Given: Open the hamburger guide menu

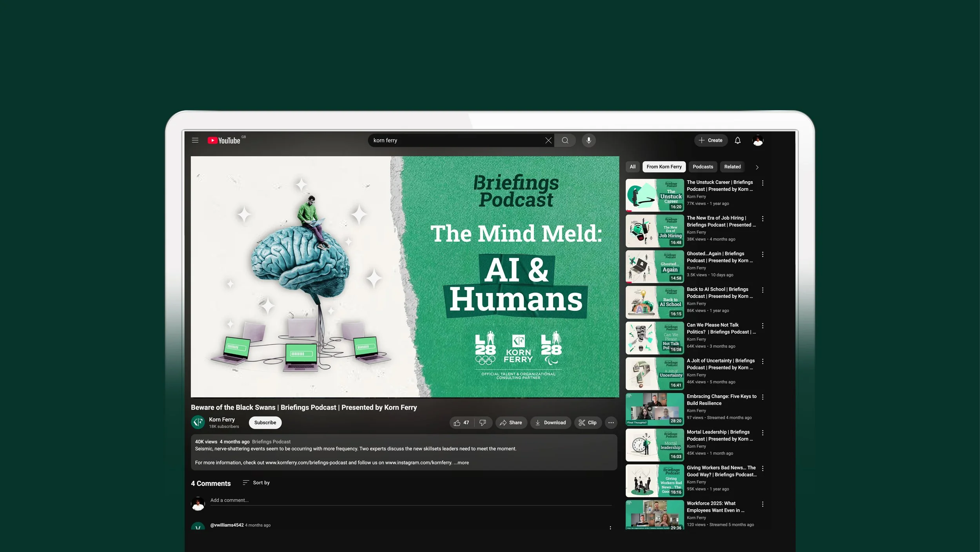Looking at the screenshot, I should [x=195, y=140].
